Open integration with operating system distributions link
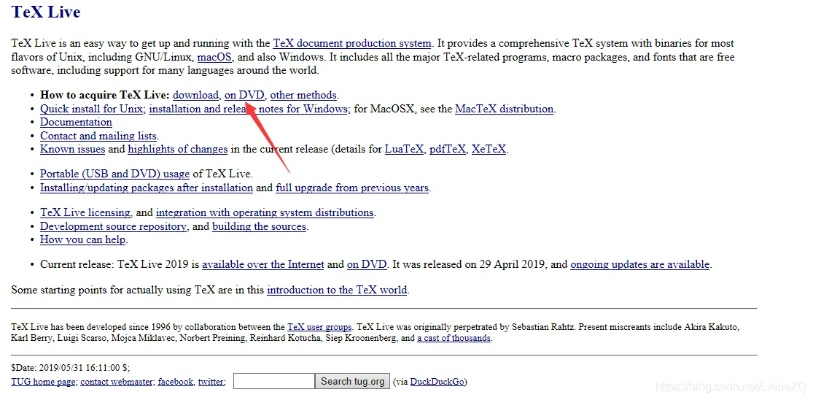This screenshot has height=400, width=813. click(265, 213)
